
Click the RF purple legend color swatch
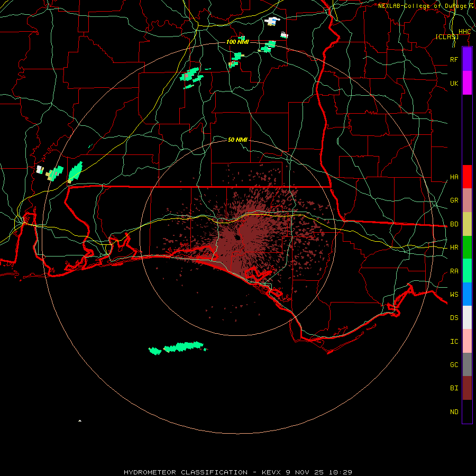tap(467, 59)
